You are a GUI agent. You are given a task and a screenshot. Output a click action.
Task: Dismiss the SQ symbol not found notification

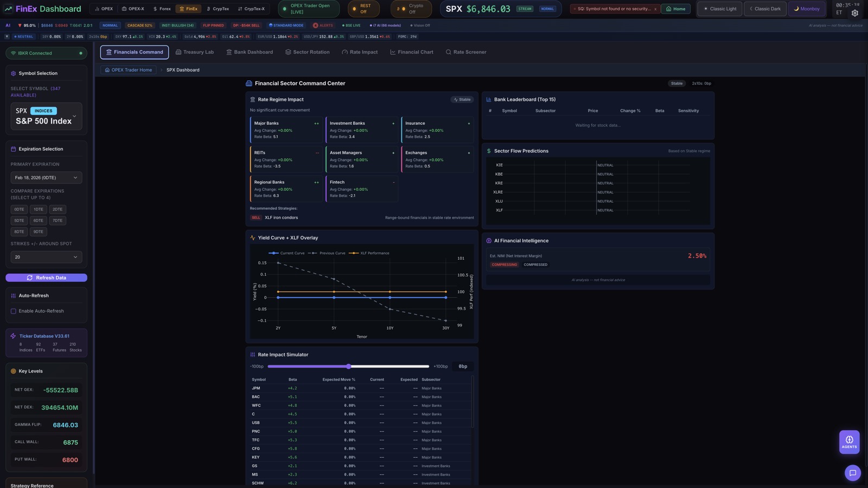coord(655,9)
